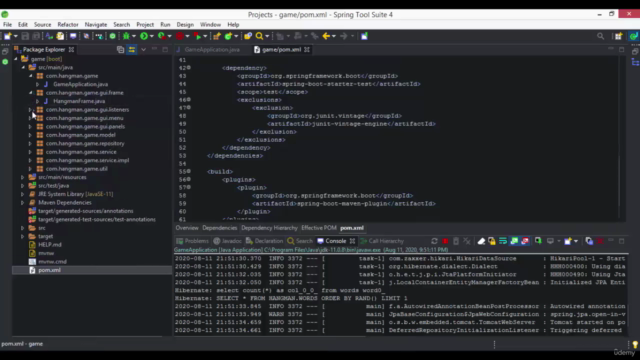Expand the com.hangman.game.gui.listeners package
This screenshot has width=640, height=360.
pos(30,110)
